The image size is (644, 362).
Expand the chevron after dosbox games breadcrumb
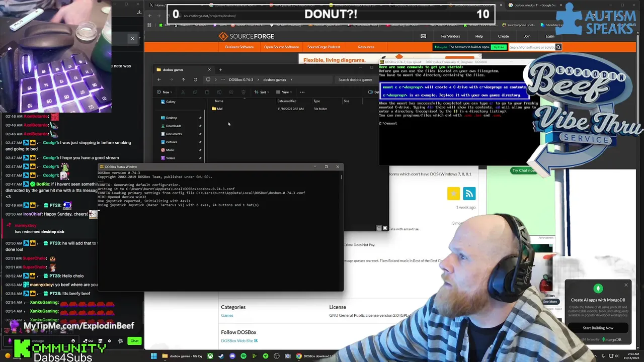(291, 79)
